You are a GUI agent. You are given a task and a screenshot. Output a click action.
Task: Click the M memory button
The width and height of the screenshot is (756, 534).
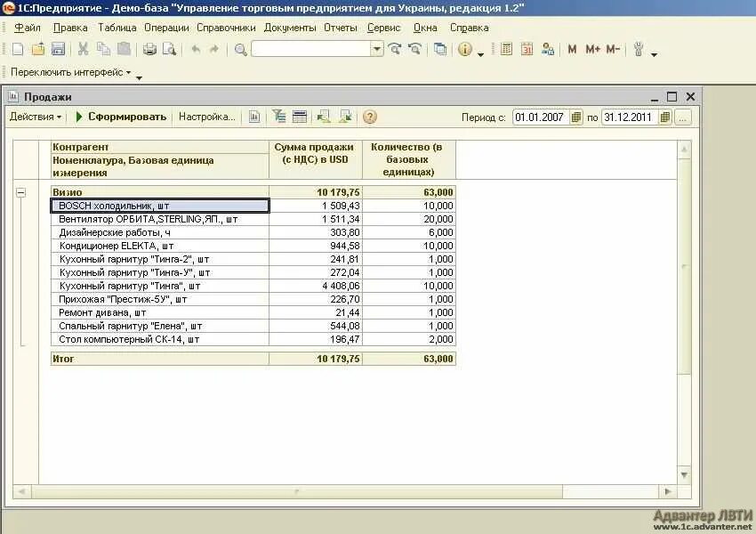coord(572,49)
